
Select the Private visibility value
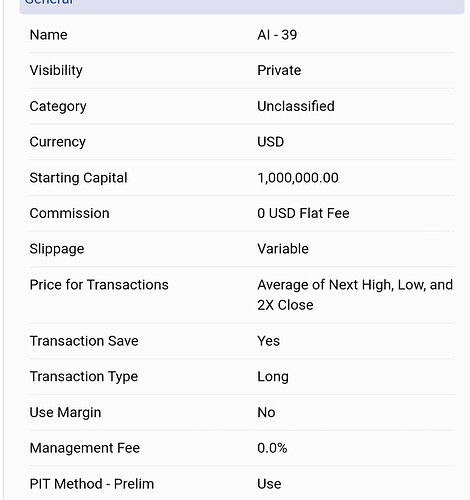pyautogui.click(x=279, y=70)
